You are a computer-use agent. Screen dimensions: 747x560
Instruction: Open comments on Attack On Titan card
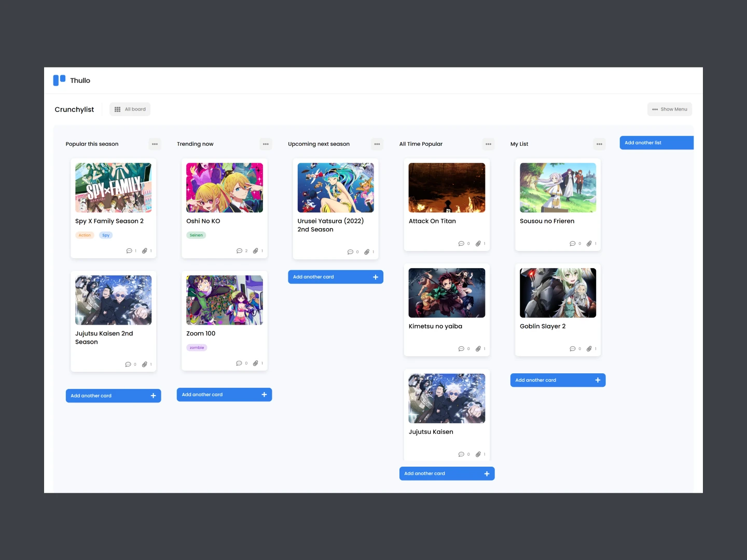tap(461, 244)
